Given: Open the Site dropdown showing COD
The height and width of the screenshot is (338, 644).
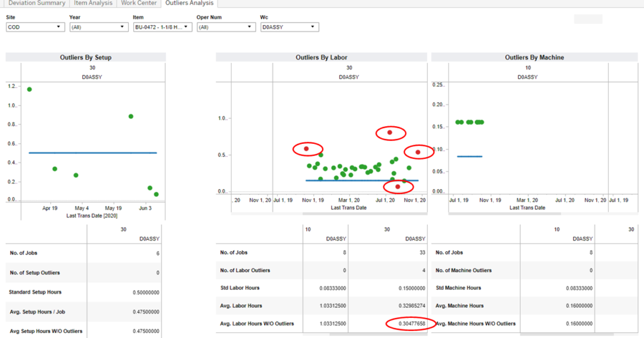Looking at the screenshot, I should tap(35, 27).
